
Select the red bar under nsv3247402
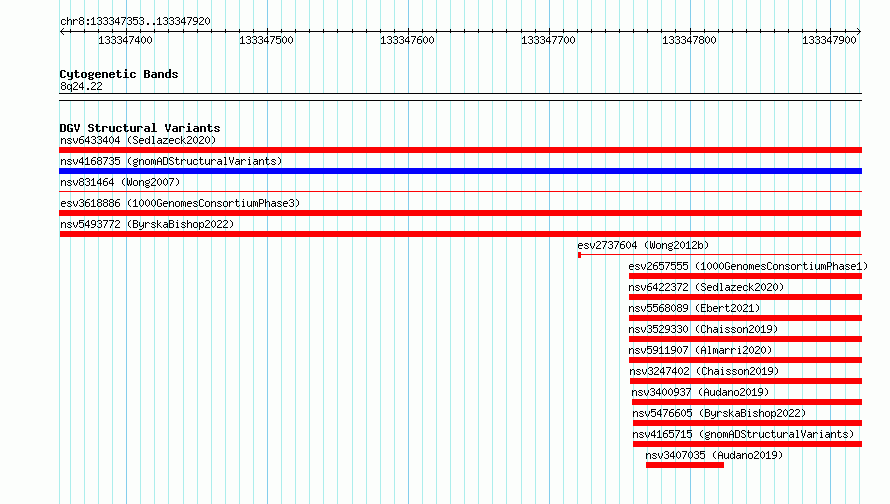pos(746,381)
